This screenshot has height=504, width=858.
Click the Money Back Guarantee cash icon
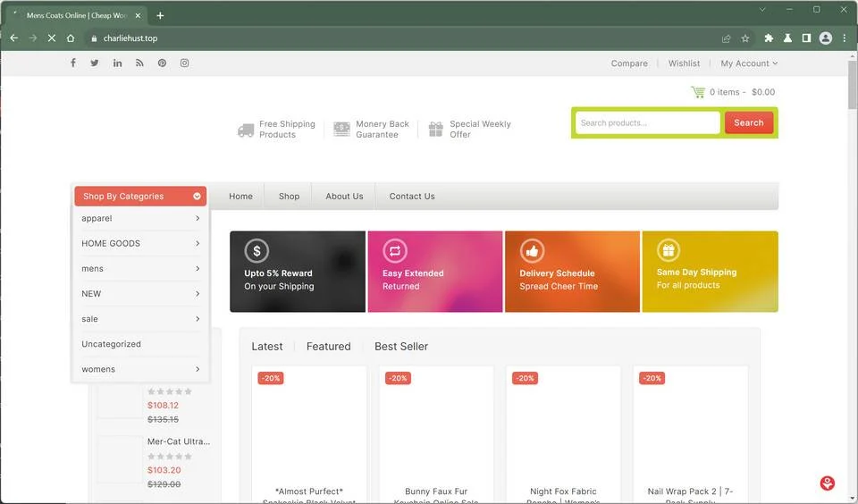click(342, 130)
